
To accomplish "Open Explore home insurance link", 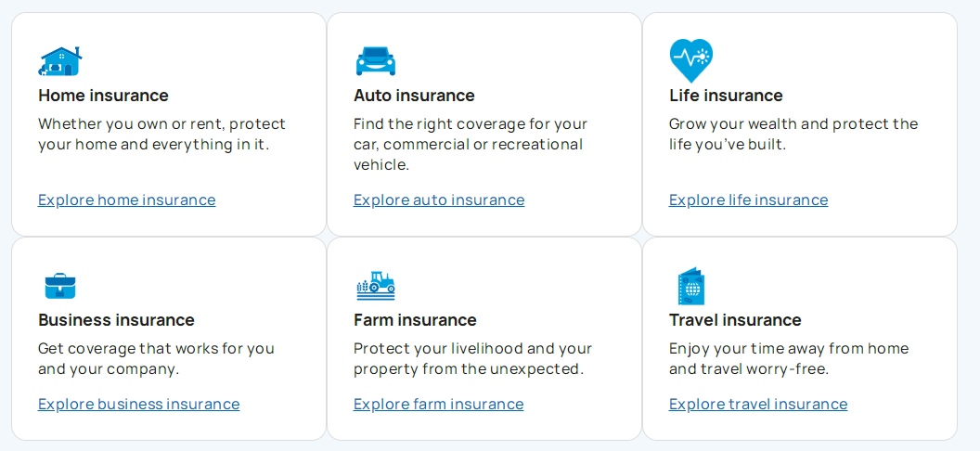I will point(127,200).
